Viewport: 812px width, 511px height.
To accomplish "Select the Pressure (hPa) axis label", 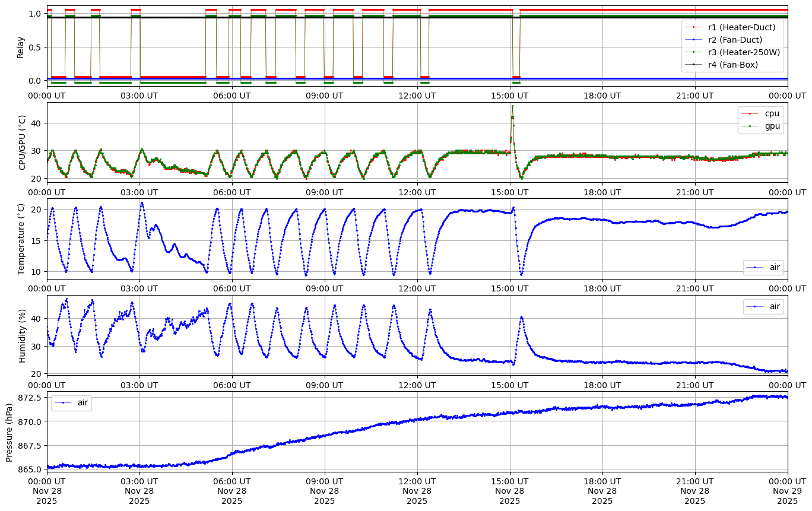I will pyautogui.click(x=9, y=431).
